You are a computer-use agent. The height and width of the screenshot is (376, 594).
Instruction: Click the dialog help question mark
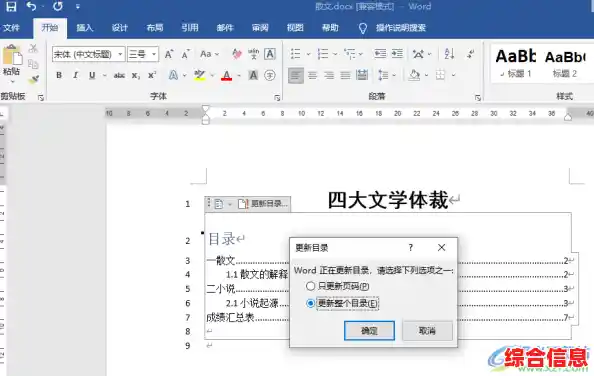[x=411, y=248]
